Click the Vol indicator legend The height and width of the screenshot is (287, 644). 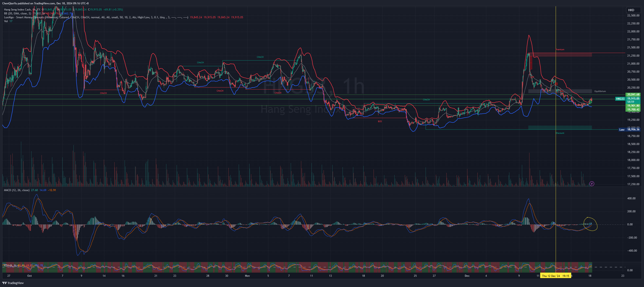point(6,21)
